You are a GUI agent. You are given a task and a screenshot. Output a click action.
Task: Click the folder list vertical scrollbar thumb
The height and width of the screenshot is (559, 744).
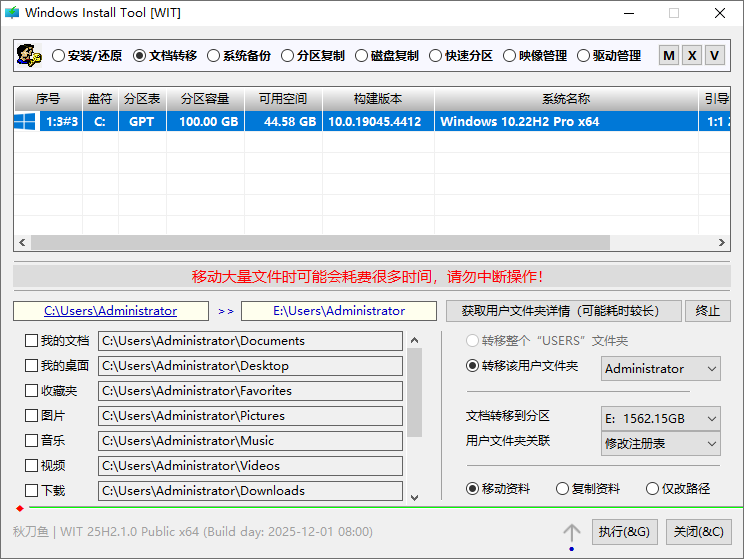pyautogui.click(x=415, y=392)
